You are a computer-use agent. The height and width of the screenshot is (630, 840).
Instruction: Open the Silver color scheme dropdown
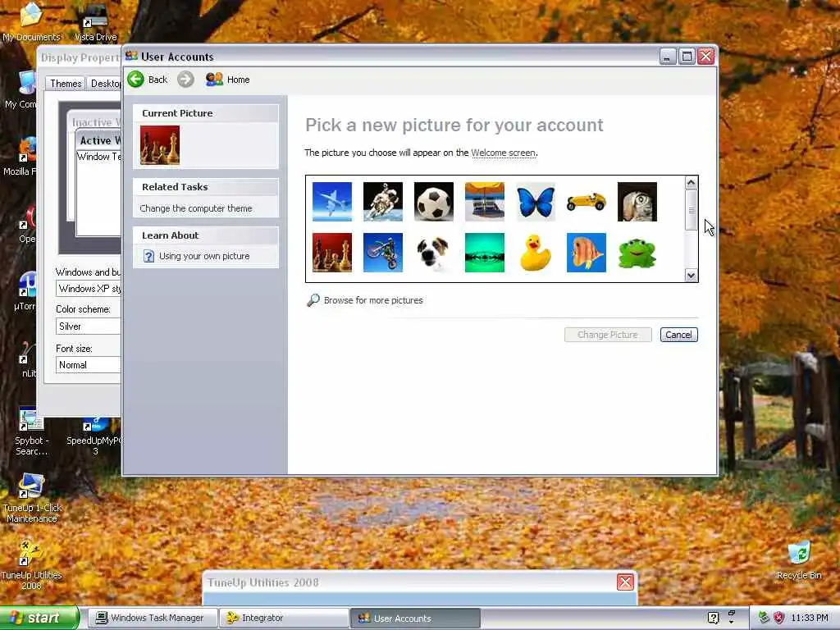[89, 326]
